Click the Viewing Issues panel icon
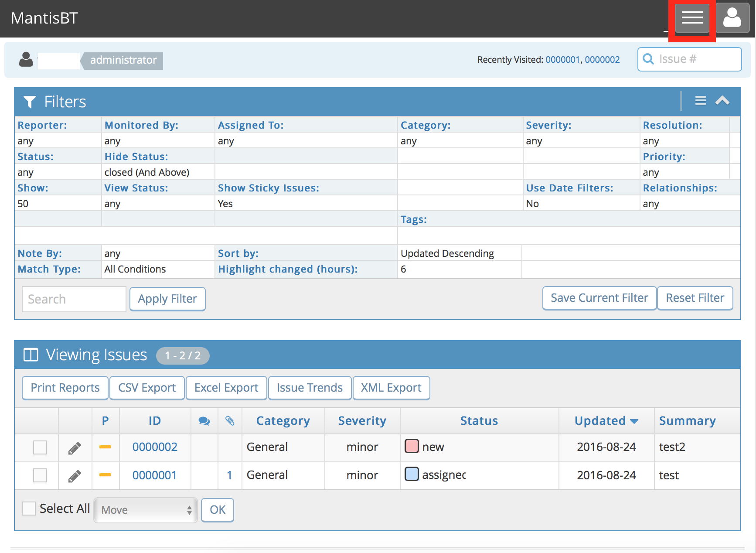 pyautogui.click(x=31, y=355)
